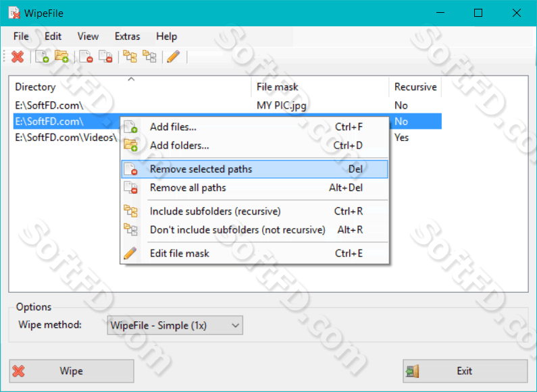Open the Help menu

166,36
